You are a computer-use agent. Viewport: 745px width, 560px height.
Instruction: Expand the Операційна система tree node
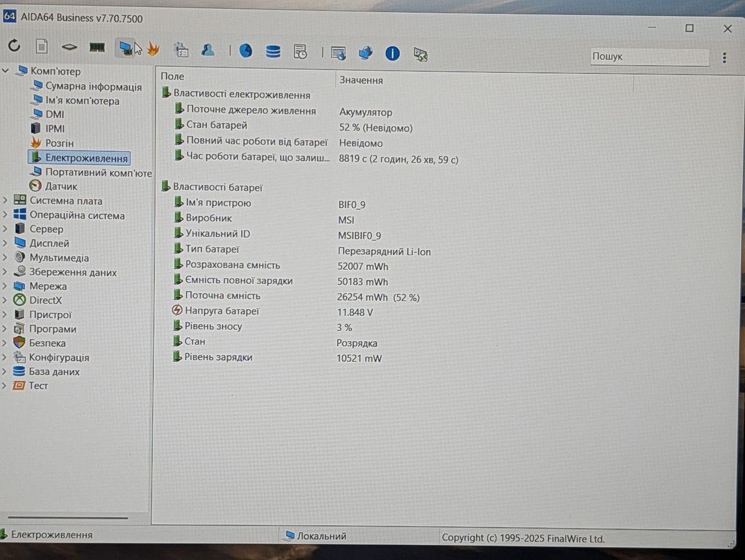[x=5, y=215]
